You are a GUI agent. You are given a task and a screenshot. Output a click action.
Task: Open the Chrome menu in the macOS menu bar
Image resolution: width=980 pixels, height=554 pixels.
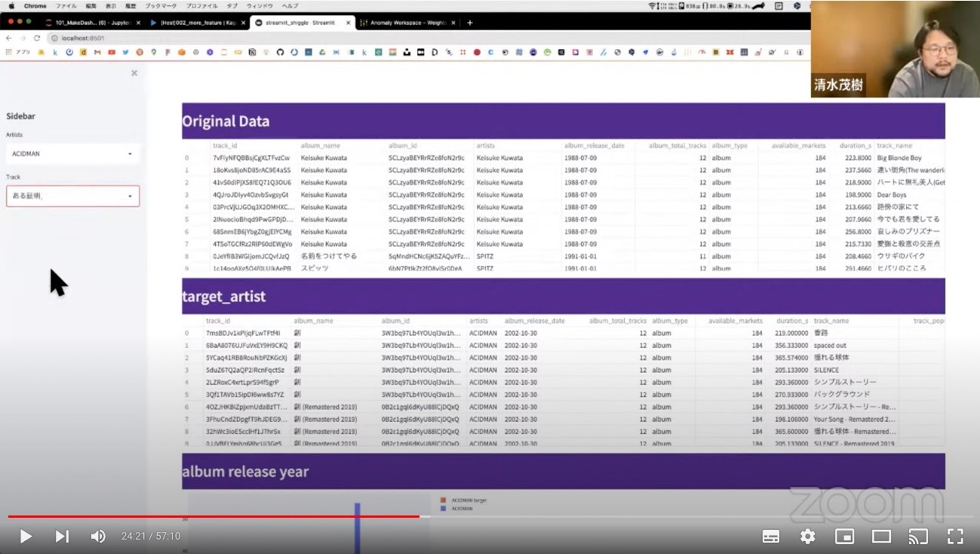35,6
